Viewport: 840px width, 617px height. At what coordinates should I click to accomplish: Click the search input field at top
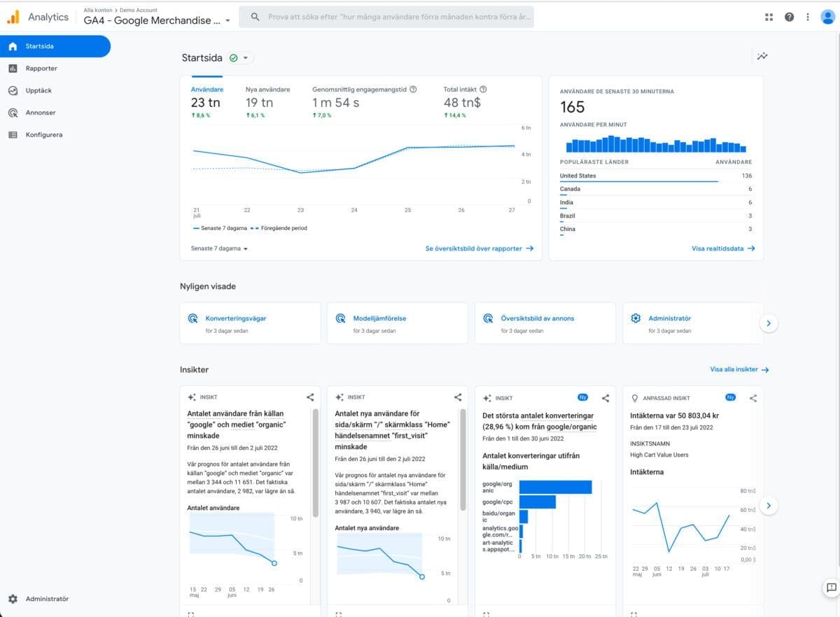tap(392, 17)
